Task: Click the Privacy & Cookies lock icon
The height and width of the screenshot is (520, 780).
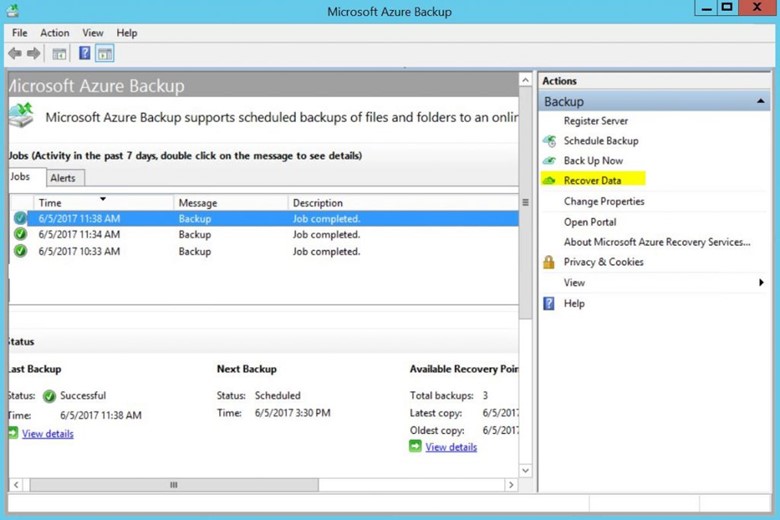Action: [x=549, y=262]
